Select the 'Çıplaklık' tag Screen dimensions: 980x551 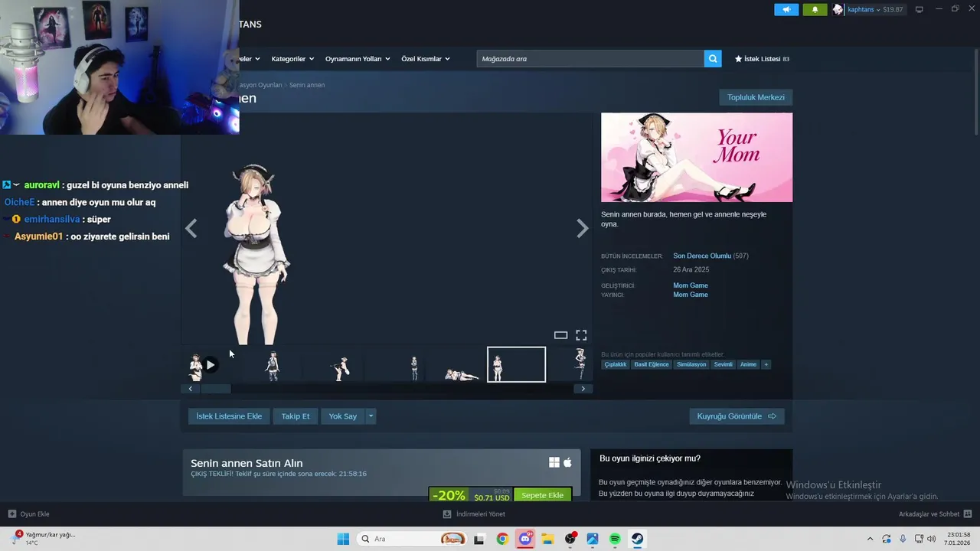616,364
